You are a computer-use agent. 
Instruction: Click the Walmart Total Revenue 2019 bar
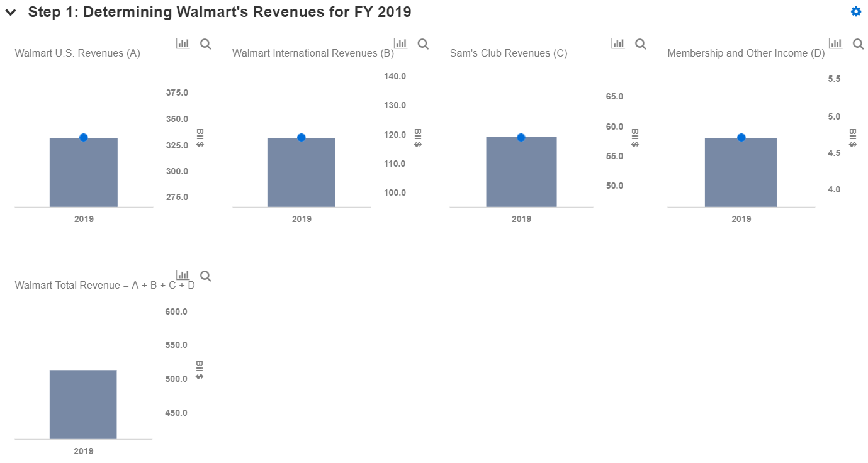(83, 404)
